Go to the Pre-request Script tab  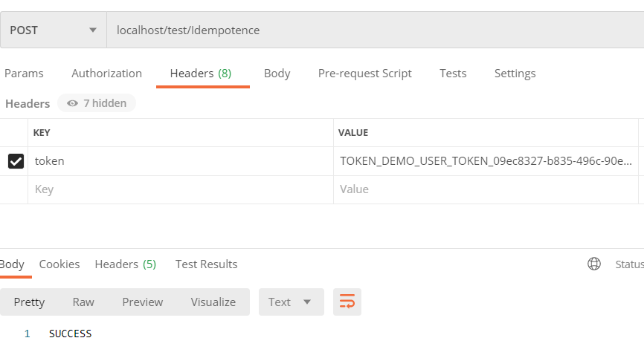(x=364, y=74)
